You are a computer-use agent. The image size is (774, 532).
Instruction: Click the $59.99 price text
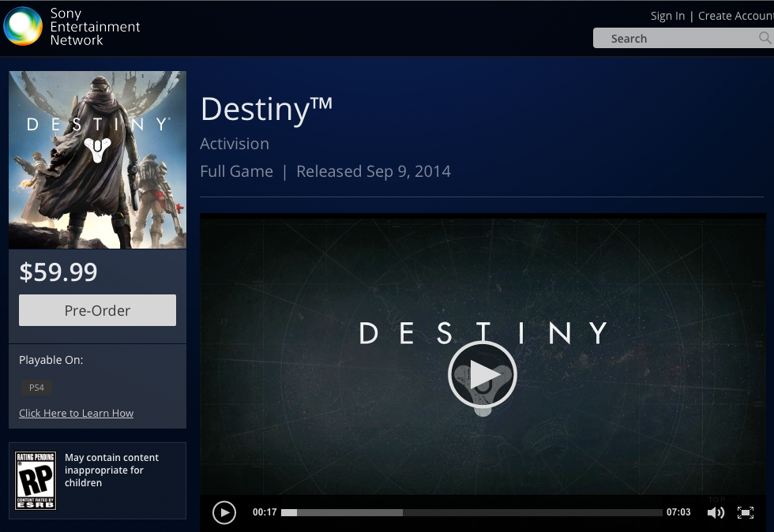point(58,272)
